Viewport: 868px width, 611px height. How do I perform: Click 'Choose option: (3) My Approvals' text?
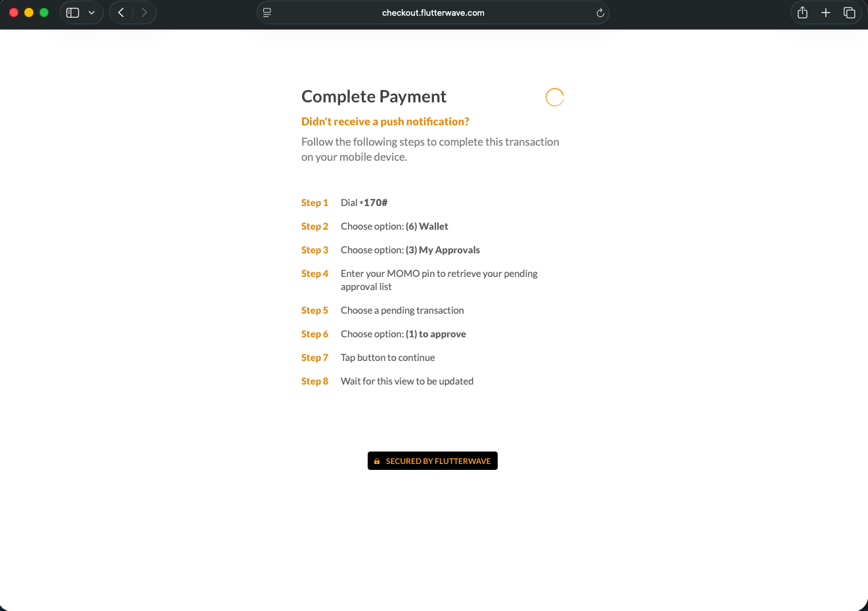[x=410, y=250]
